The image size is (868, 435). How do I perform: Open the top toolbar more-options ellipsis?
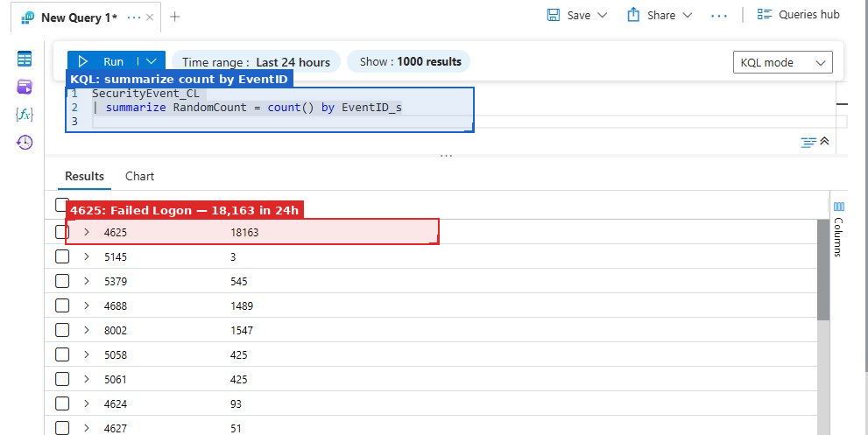[x=719, y=16]
